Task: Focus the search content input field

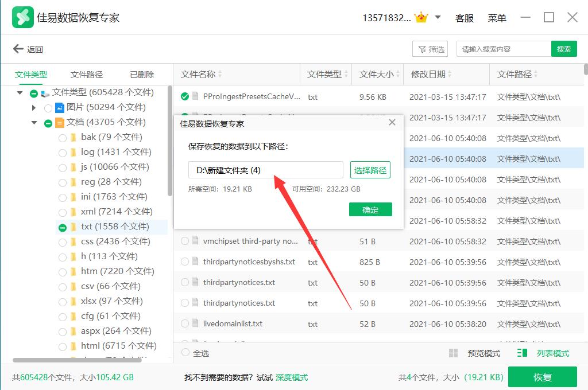Action: click(x=504, y=49)
